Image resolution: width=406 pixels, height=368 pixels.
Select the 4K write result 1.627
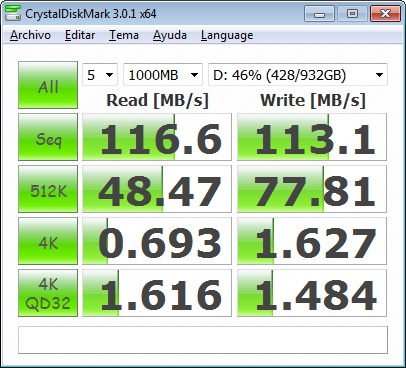pyautogui.click(x=312, y=241)
